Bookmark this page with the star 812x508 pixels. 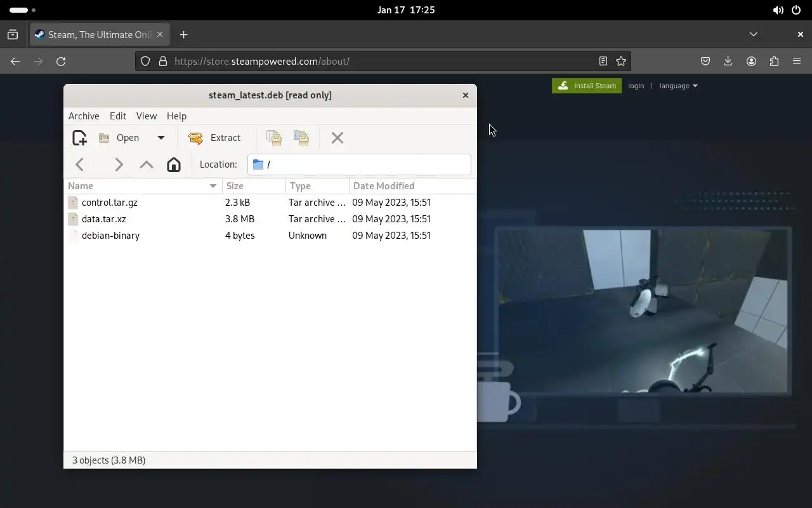[x=621, y=62]
